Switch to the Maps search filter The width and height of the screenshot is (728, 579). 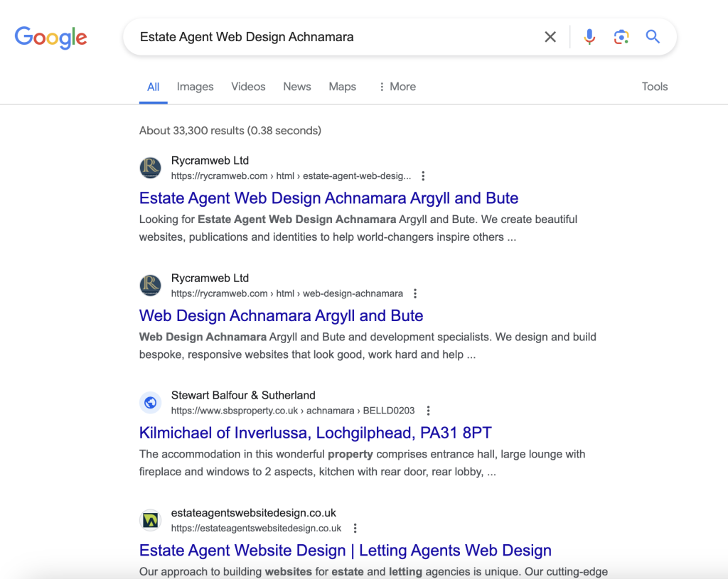(342, 86)
